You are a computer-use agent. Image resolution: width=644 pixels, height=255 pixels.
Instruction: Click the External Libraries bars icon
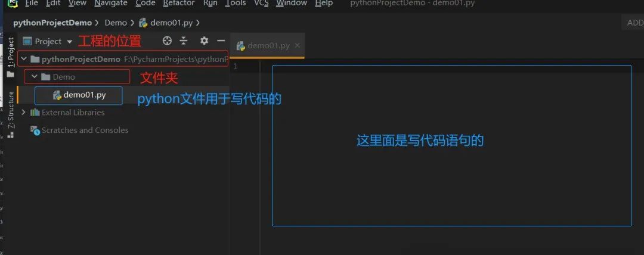point(35,112)
